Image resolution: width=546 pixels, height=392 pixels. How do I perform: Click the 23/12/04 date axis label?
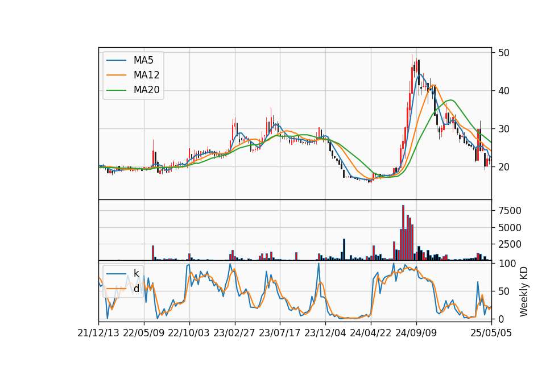(325, 333)
